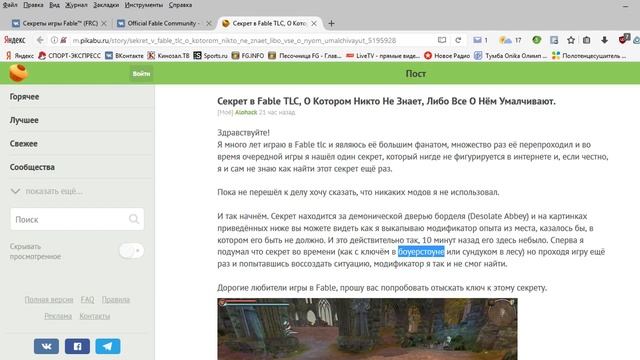Screen dimensions: 640x360
Task: Open the Fable game screenshot image
Action: (x=367, y=329)
